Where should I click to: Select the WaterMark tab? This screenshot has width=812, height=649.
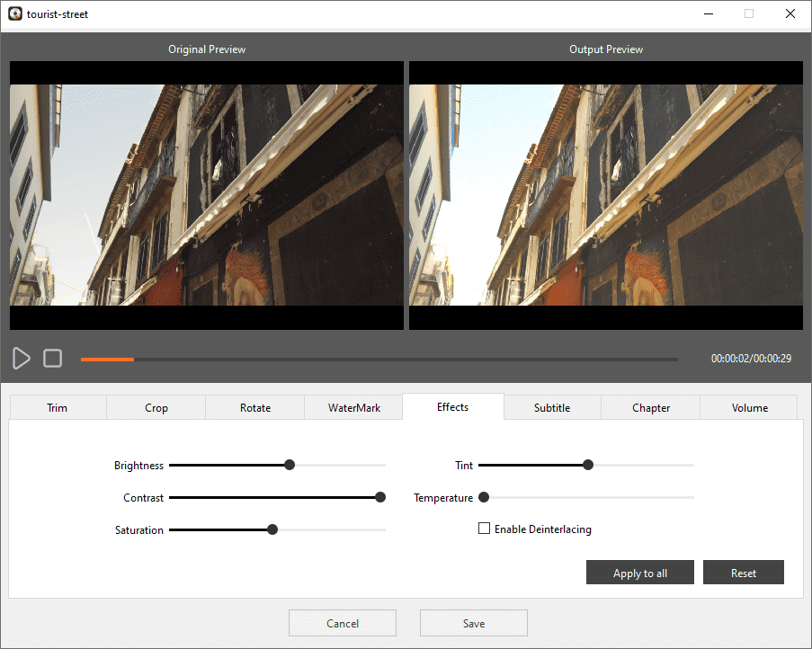(x=354, y=408)
